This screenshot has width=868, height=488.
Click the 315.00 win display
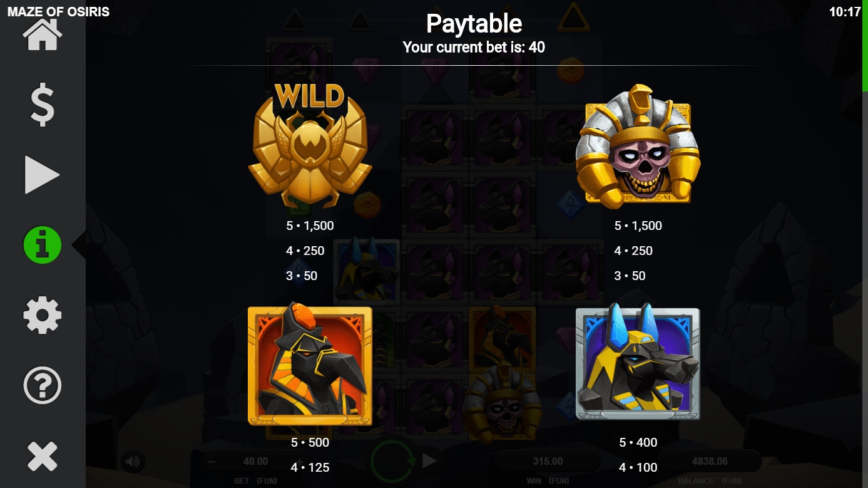[548, 462]
